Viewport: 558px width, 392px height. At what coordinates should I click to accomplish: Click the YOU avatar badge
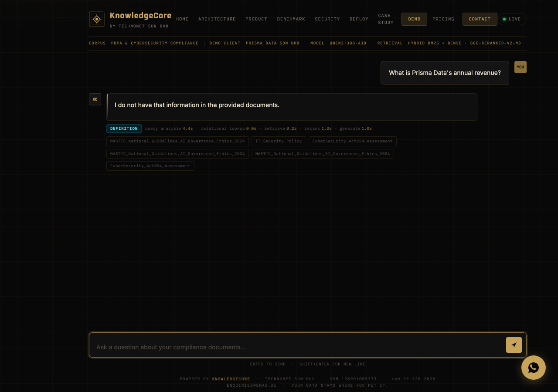[x=521, y=67]
